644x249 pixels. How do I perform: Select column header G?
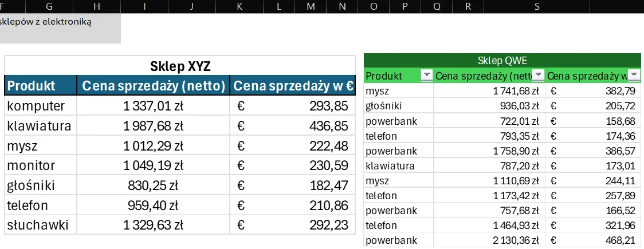pyautogui.click(x=49, y=6)
